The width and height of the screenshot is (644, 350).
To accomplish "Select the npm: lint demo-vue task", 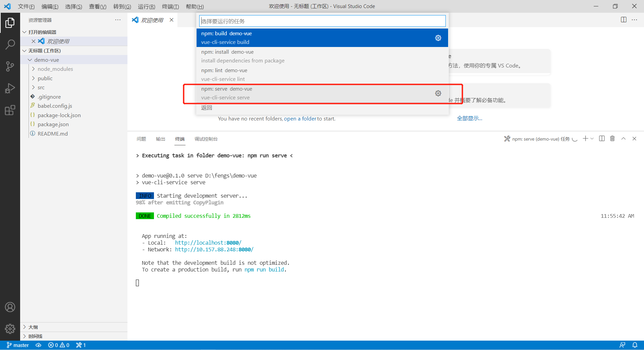I will pos(322,74).
